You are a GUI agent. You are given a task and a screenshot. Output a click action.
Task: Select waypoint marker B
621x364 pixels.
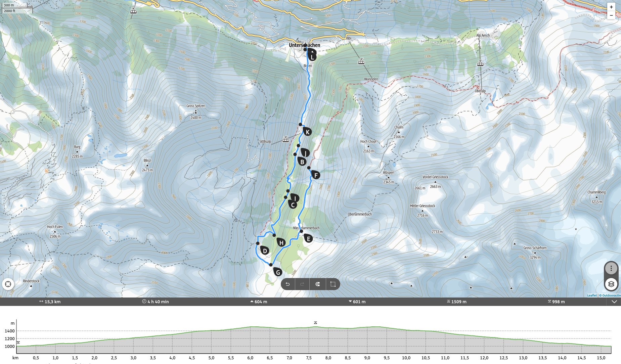302,162
